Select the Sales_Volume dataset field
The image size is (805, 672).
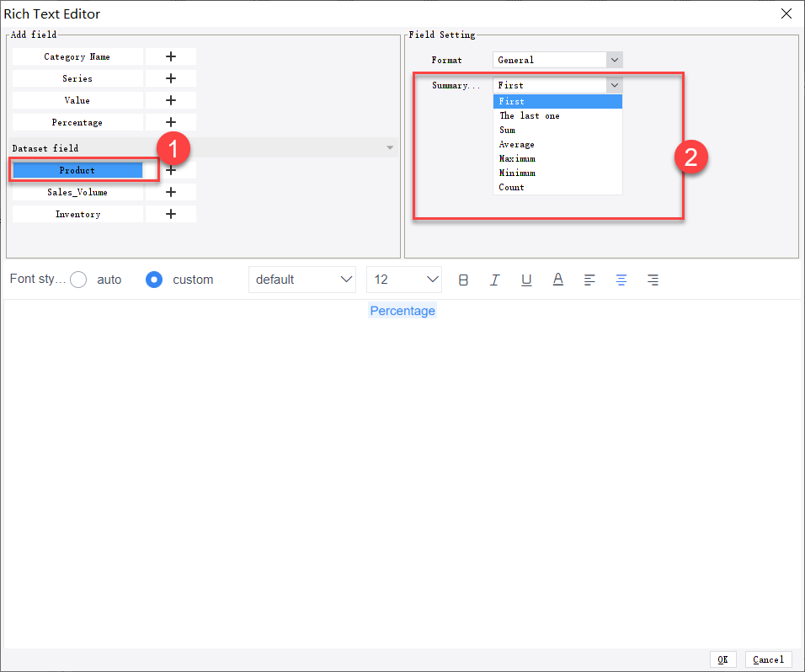coord(77,192)
